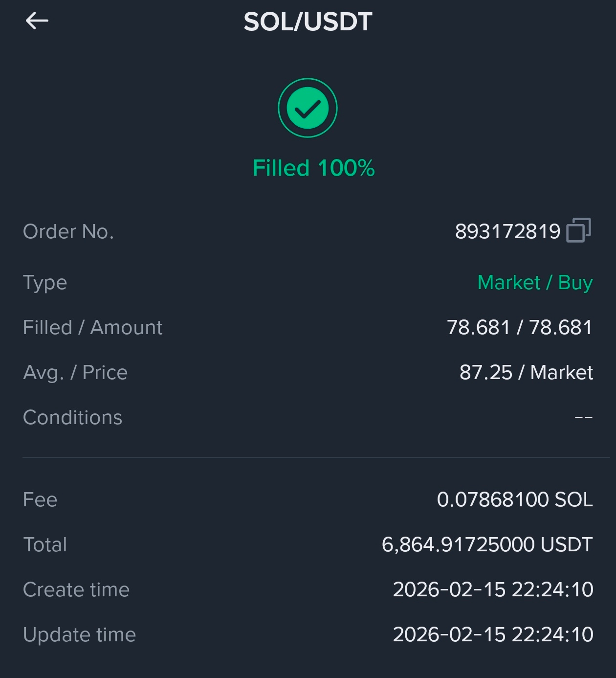Tap the Type label
The height and width of the screenshot is (678, 616).
point(45,283)
